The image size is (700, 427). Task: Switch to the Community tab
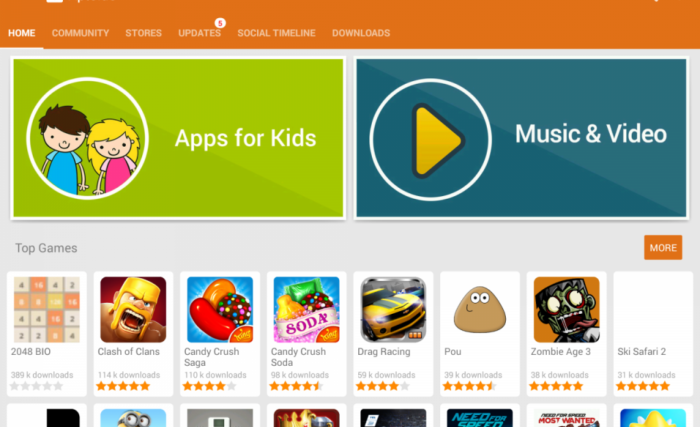click(80, 33)
